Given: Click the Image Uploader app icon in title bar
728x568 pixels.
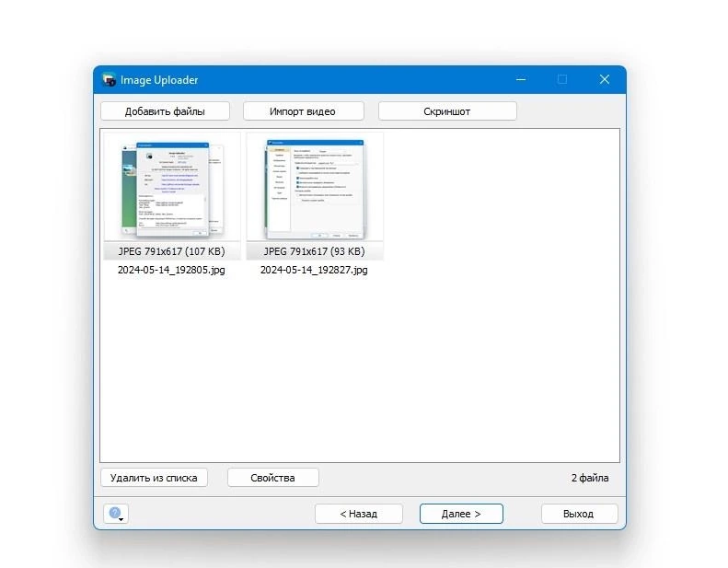Looking at the screenshot, I should tap(110, 80).
